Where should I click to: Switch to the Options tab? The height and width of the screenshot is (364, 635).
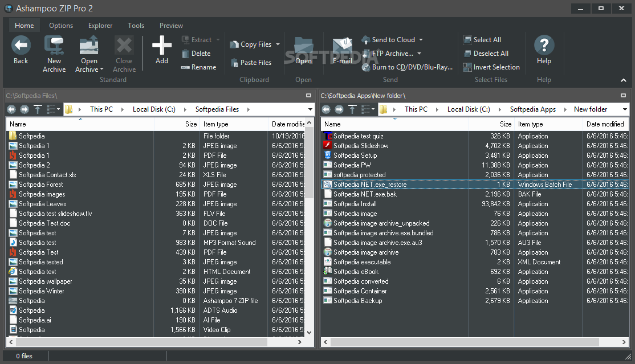pyautogui.click(x=61, y=26)
